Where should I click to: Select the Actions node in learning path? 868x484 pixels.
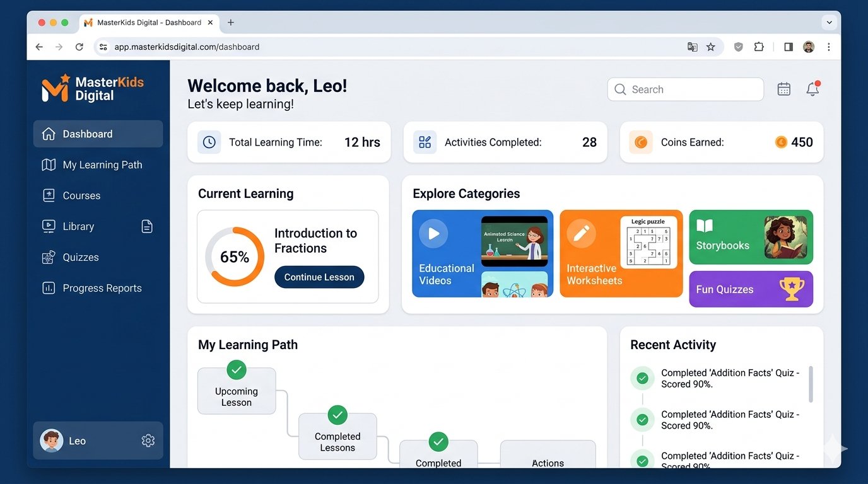(548, 454)
